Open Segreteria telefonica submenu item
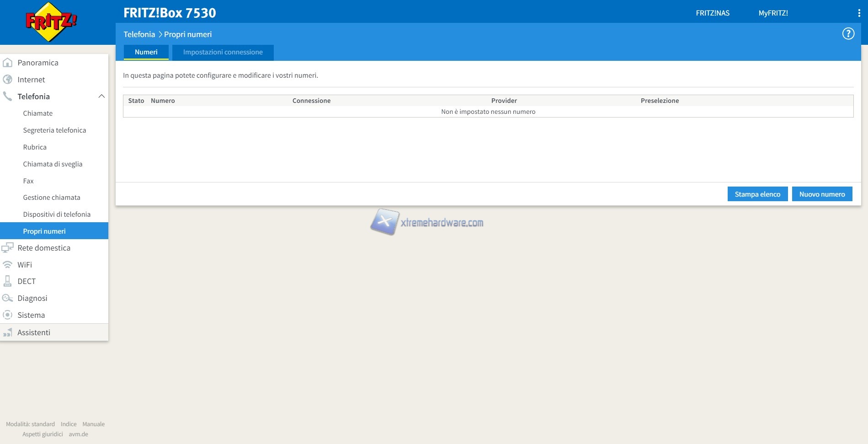Screen dimensions: 868x444 [54, 130]
